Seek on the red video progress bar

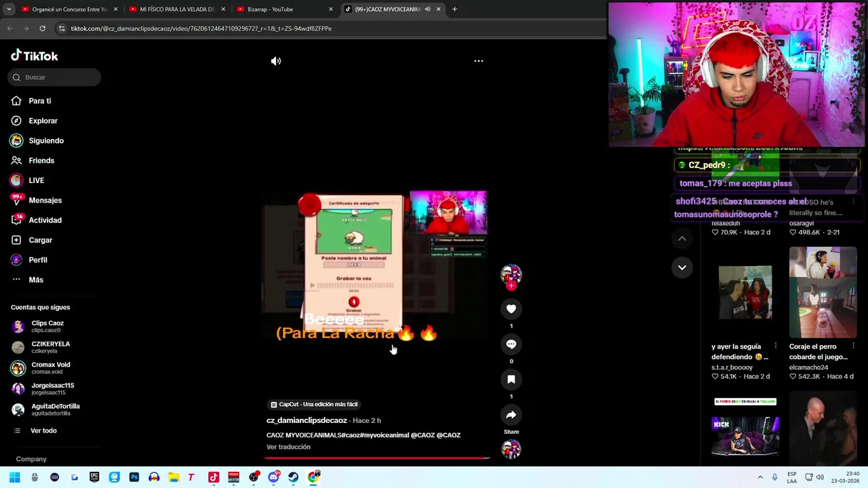point(377,458)
